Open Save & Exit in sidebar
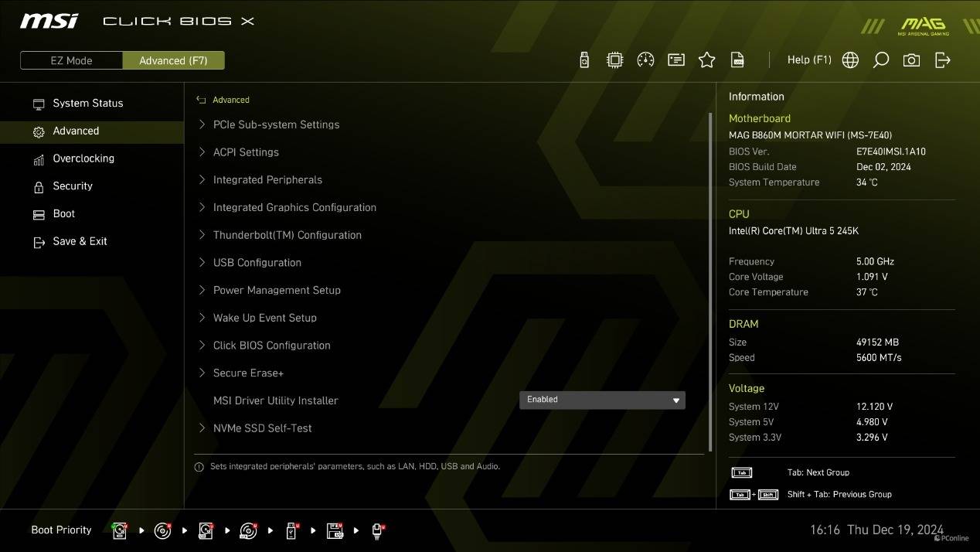980x552 pixels. [80, 241]
